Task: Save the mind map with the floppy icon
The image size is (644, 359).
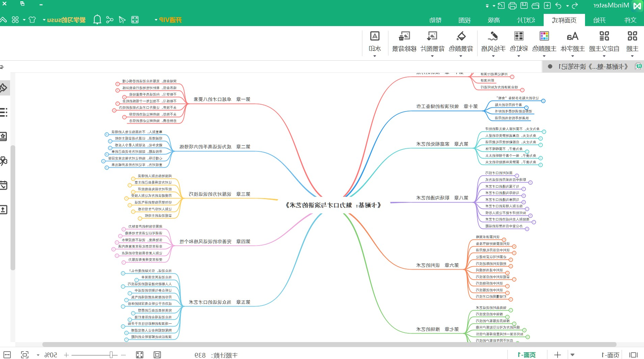Action: pyautogui.click(x=524, y=5)
